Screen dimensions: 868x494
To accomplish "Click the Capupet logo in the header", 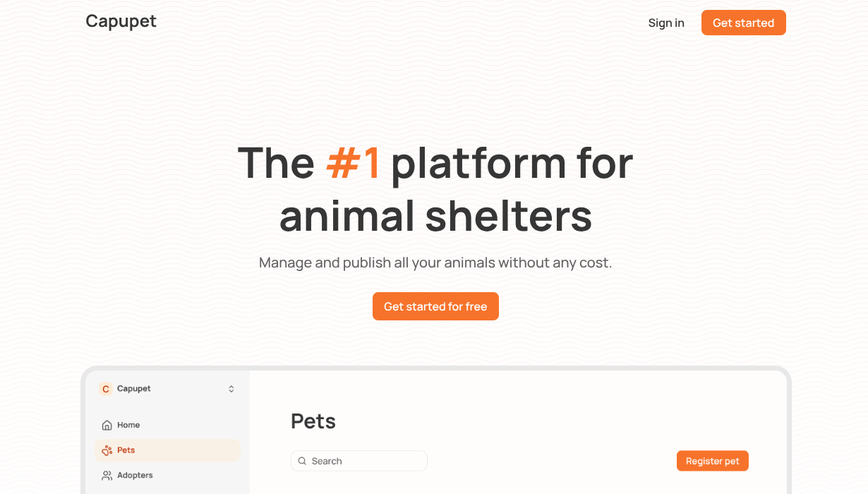I will [121, 22].
